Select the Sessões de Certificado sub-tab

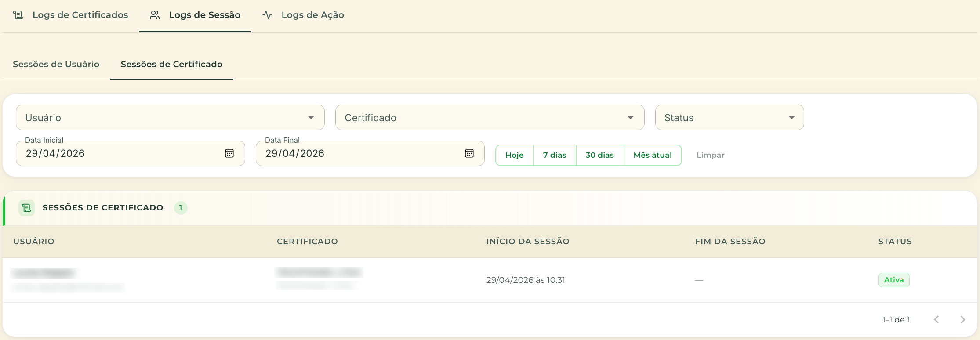(x=172, y=64)
